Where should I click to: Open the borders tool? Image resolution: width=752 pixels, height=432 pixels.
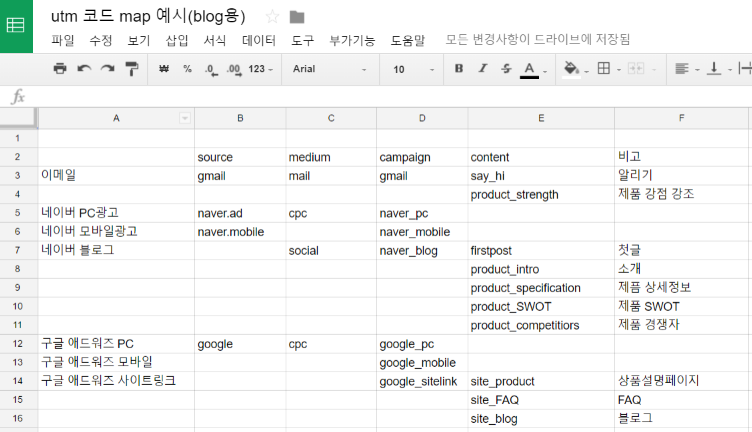604,69
